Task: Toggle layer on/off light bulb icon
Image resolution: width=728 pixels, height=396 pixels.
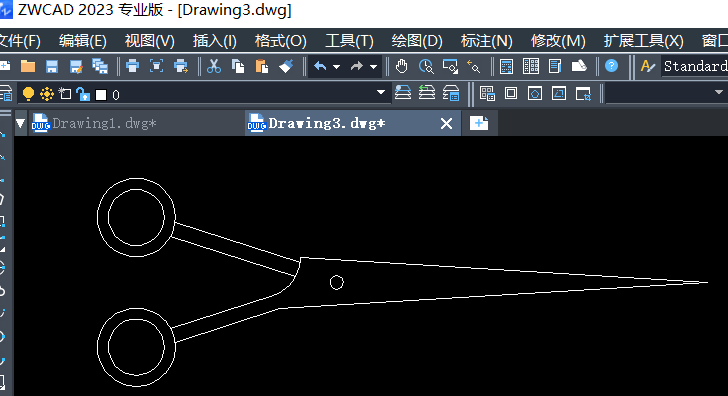Action: (x=28, y=94)
